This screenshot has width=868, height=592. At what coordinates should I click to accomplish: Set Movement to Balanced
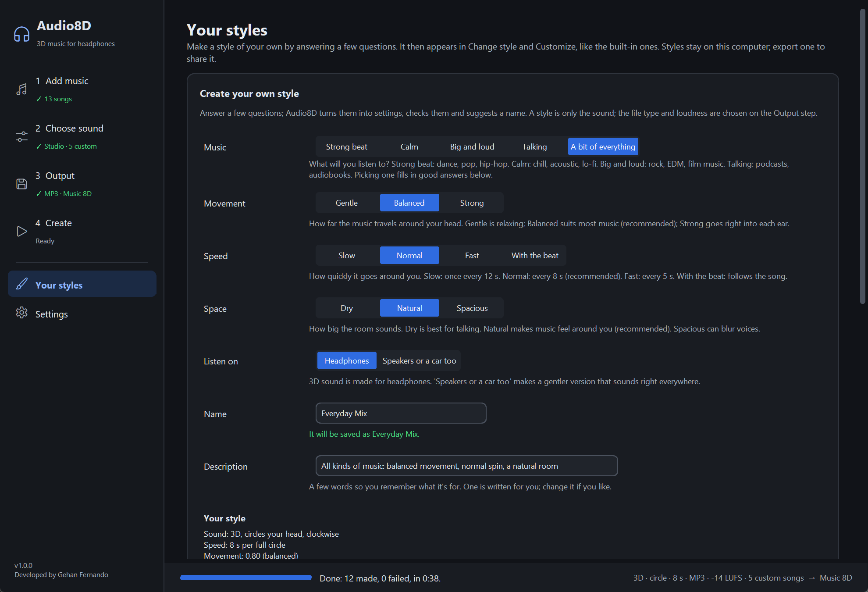click(409, 203)
